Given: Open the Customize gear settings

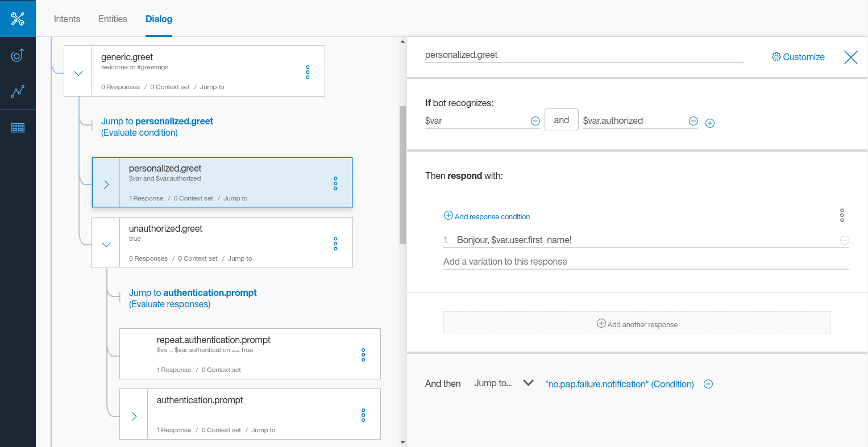Looking at the screenshot, I should pyautogui.click(x=798, y=57).
